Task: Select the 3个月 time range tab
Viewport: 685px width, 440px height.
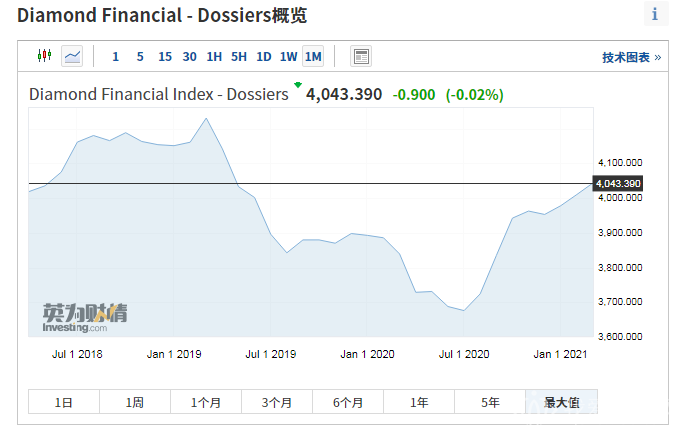Action: 276,402
